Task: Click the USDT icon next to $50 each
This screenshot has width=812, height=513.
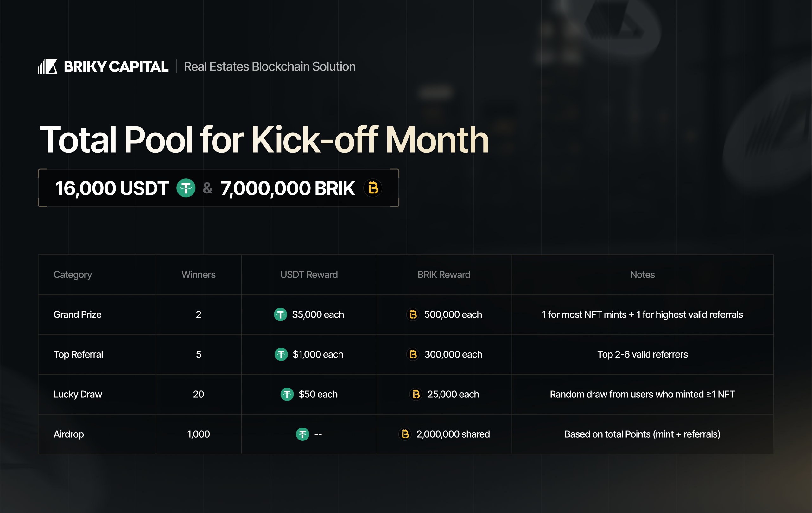Action: click(x=287, y=394)
